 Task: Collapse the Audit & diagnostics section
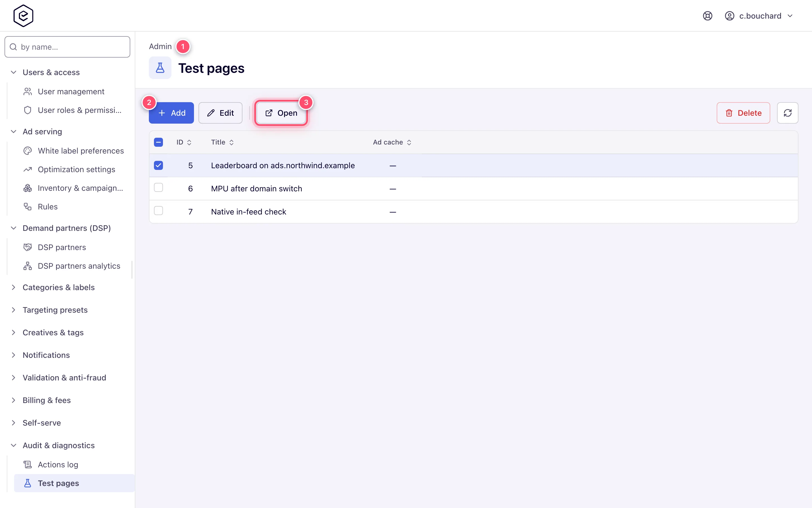point(14,445)
